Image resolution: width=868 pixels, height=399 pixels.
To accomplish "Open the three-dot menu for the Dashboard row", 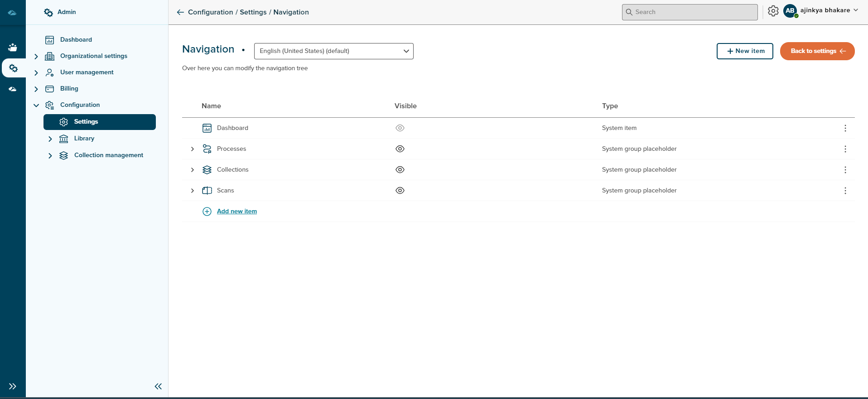I will click(845, 128).
